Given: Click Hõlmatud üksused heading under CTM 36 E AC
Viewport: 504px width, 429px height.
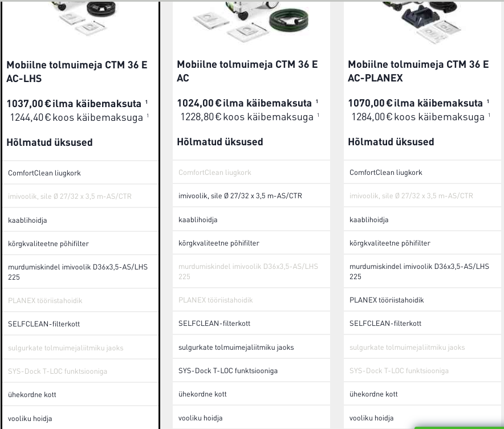Looking at the screenshot, I should [220, 142].
